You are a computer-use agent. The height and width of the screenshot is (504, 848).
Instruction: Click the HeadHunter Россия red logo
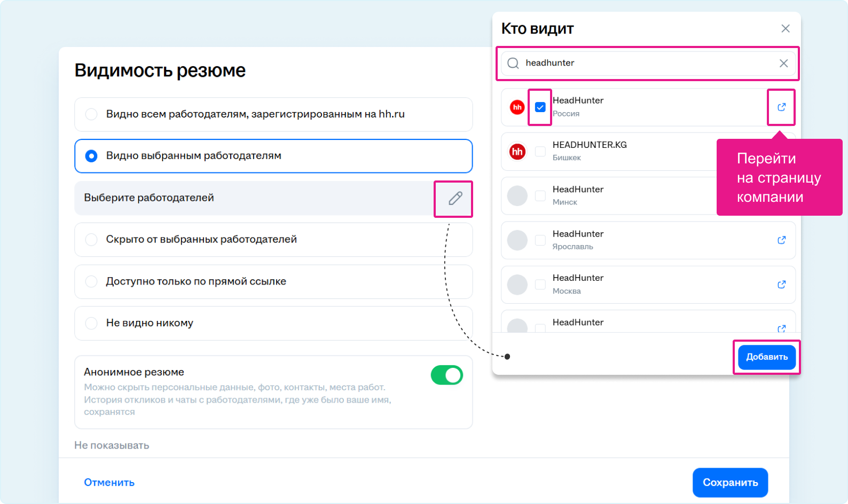tap(517, 107)
